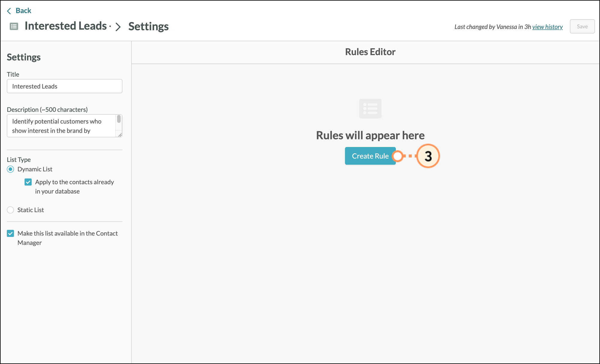Click the empty rules list placeholder icon
Screen dimensions: 600x364
pyautogui.click(x=370, y=109)
